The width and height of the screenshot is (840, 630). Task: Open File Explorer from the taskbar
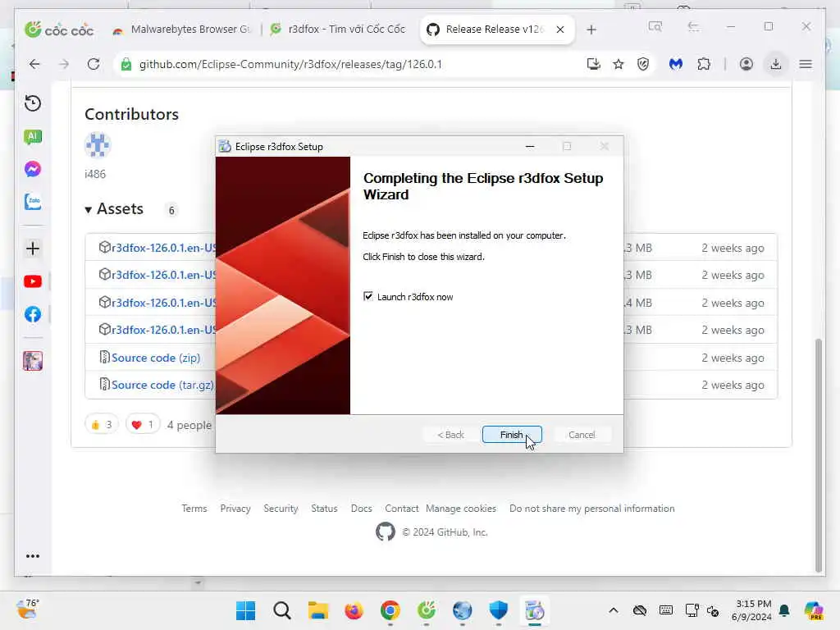tap(317, 610)
